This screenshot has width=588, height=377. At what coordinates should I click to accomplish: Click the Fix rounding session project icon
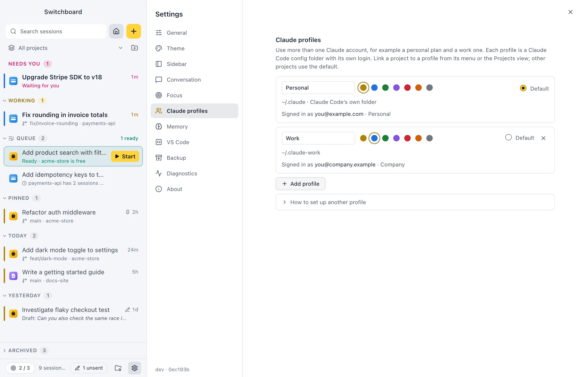[x=13, y=119]
